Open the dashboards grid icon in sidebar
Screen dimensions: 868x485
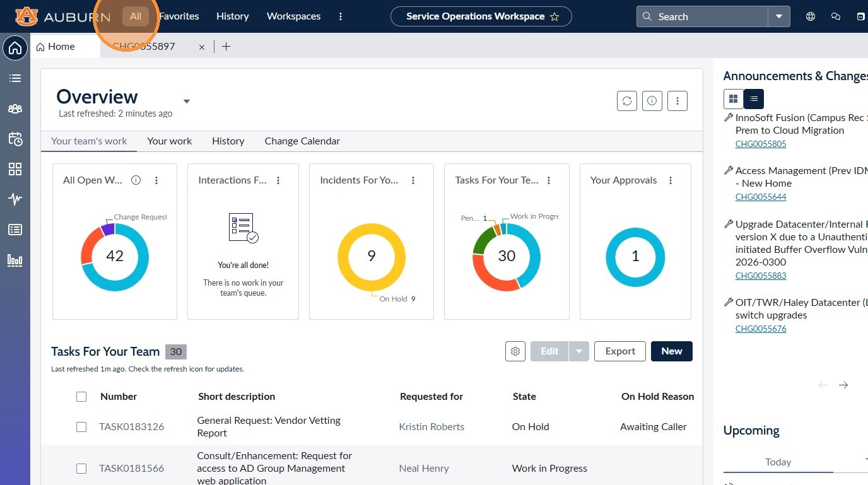[15, 169]
